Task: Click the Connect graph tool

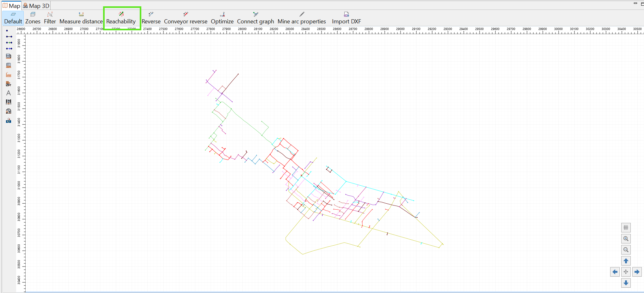Action: (255, 18)
